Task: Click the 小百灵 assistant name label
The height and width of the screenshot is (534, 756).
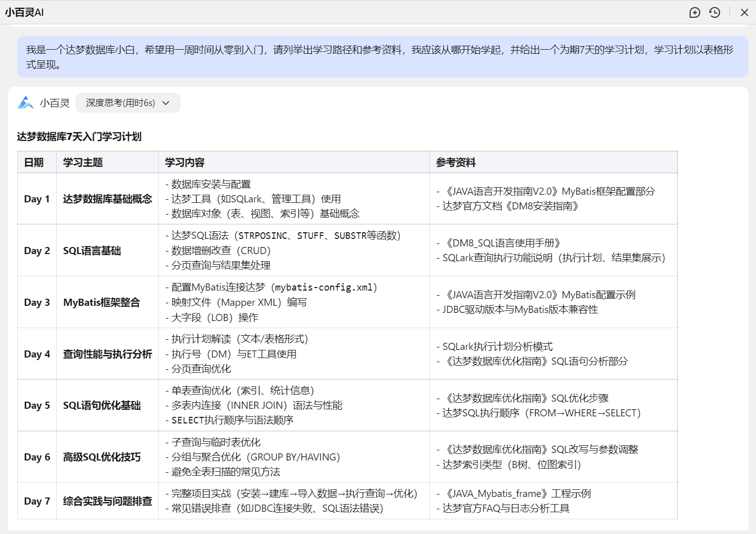Action: (54, 102)
